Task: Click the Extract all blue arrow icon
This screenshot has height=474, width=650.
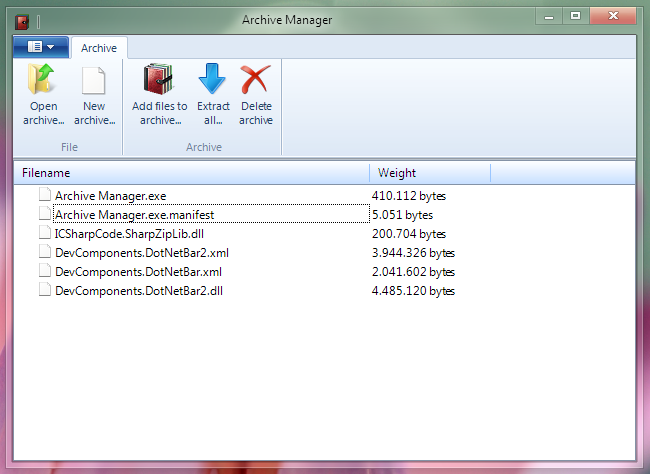Action: click(x=212, y=78)
